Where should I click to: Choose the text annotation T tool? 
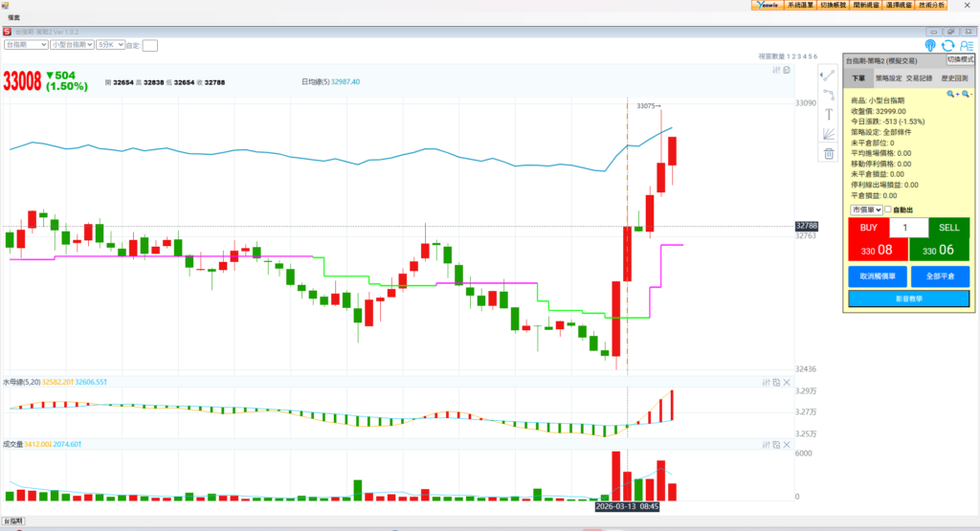(829, 114)
